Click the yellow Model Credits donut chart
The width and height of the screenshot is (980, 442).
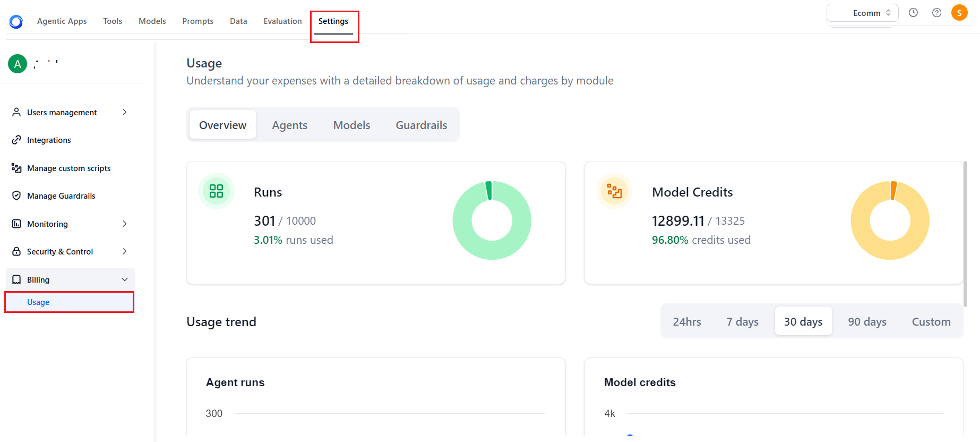tap(890, 220)
